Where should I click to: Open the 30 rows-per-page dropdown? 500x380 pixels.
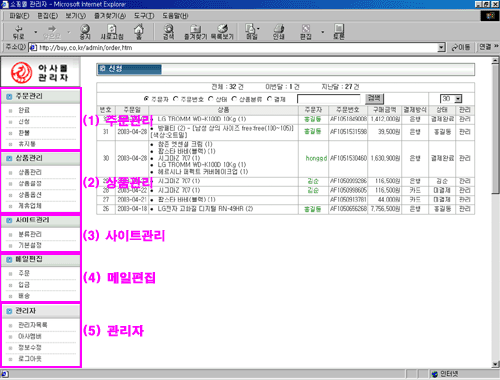(x=451, y=99)
